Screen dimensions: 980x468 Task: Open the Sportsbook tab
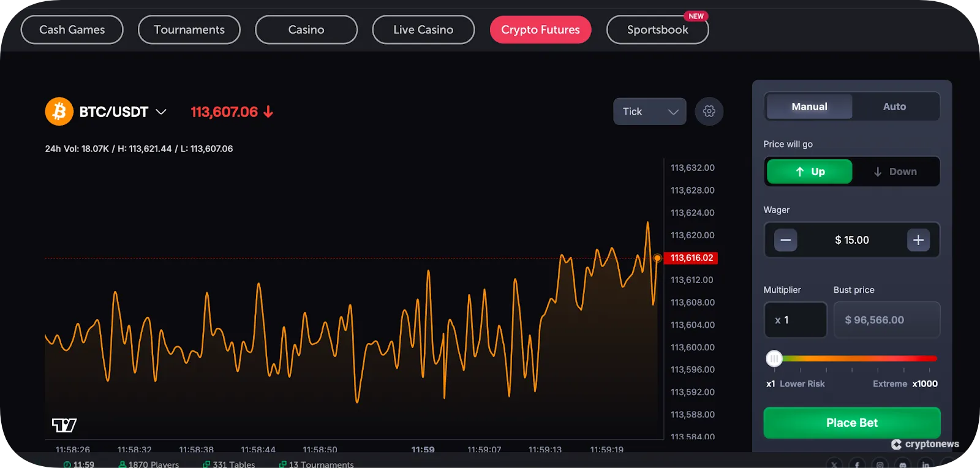[x=657, y=29]
